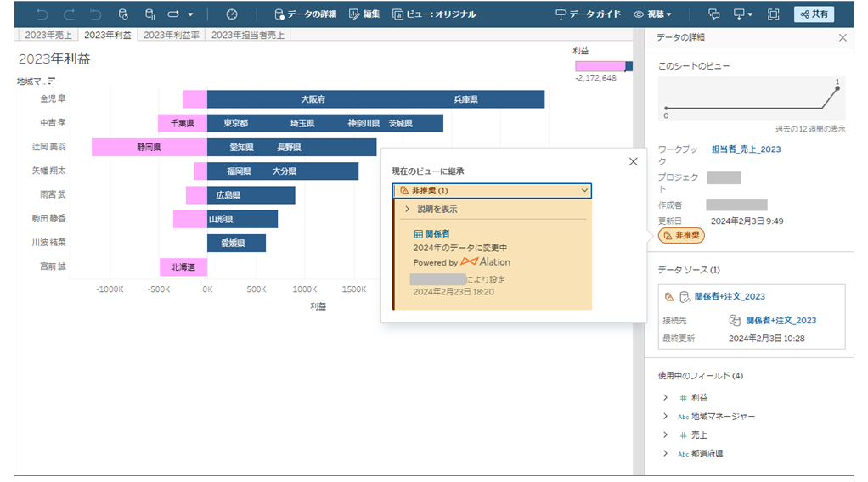
Task: Open the 関係者 table link
Action: pos(431,234)
